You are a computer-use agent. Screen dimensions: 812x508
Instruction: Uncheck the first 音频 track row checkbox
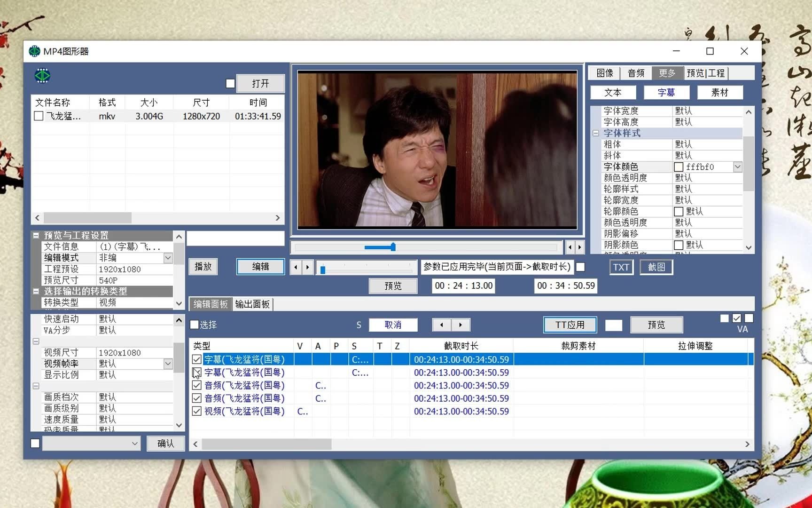(x=197, y=385)
